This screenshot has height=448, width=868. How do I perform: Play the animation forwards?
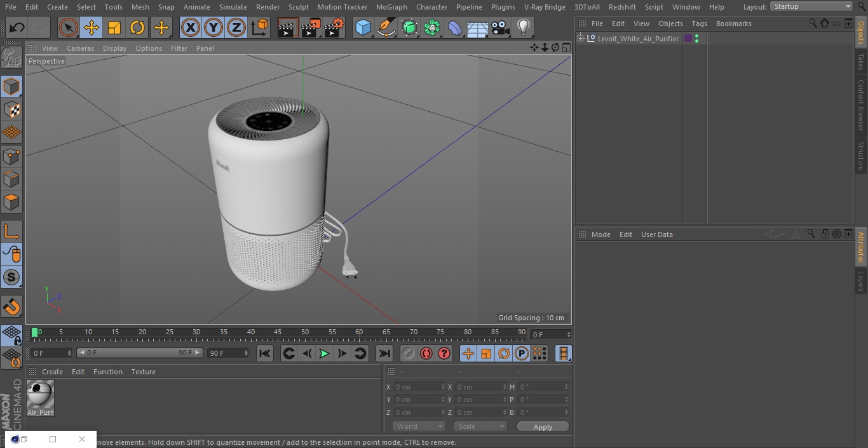point(324,353)
